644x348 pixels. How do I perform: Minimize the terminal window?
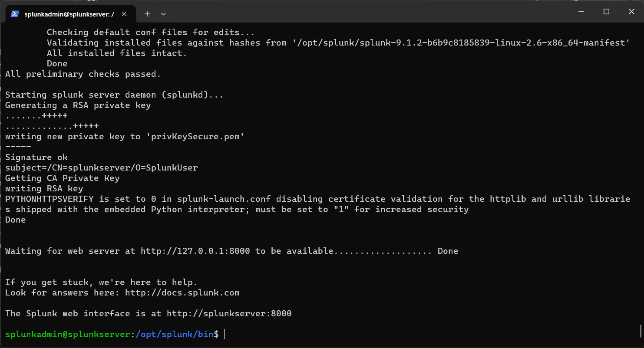(x=581, y=12)
